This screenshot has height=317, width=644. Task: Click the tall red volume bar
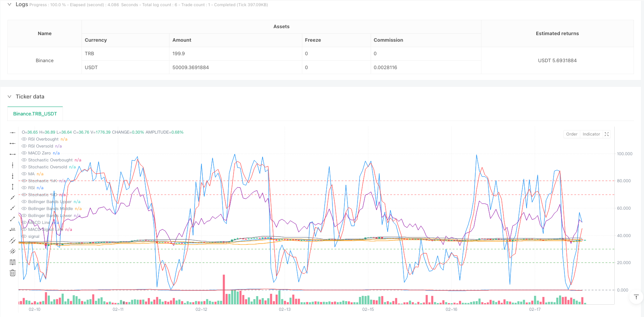224,290
